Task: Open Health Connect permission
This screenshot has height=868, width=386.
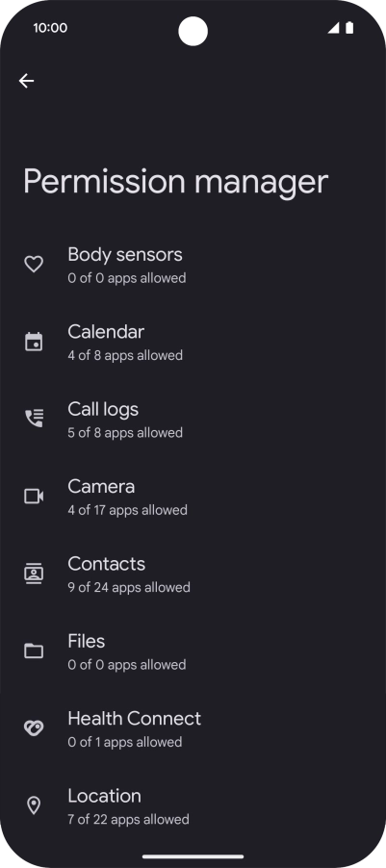Action: 193,728
